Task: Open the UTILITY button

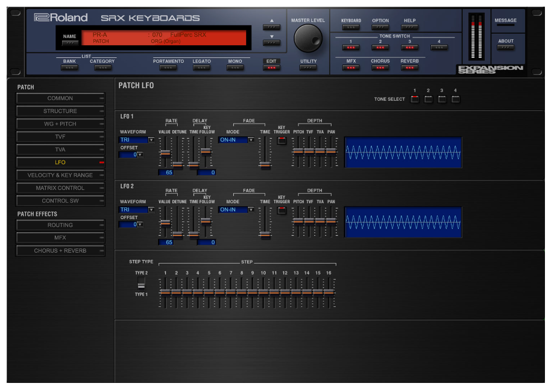Action: click(308, 68)
